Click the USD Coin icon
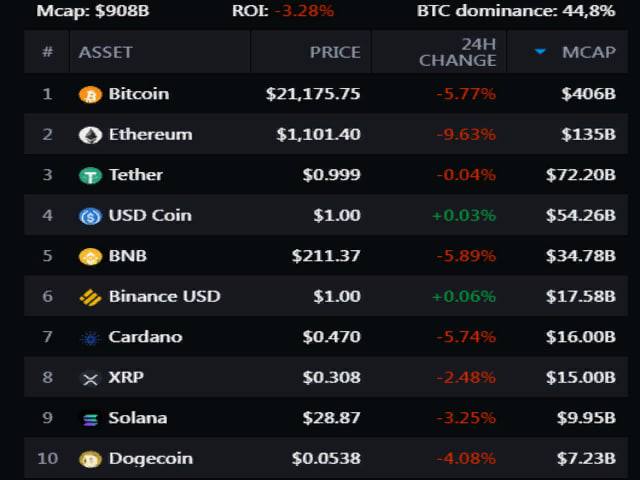 tap(90, 216)
